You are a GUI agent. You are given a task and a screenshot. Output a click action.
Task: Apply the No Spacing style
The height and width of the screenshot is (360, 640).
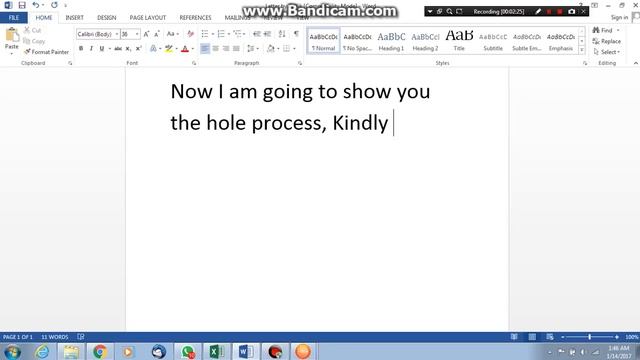pyautogui.click(x=357, y=41)
